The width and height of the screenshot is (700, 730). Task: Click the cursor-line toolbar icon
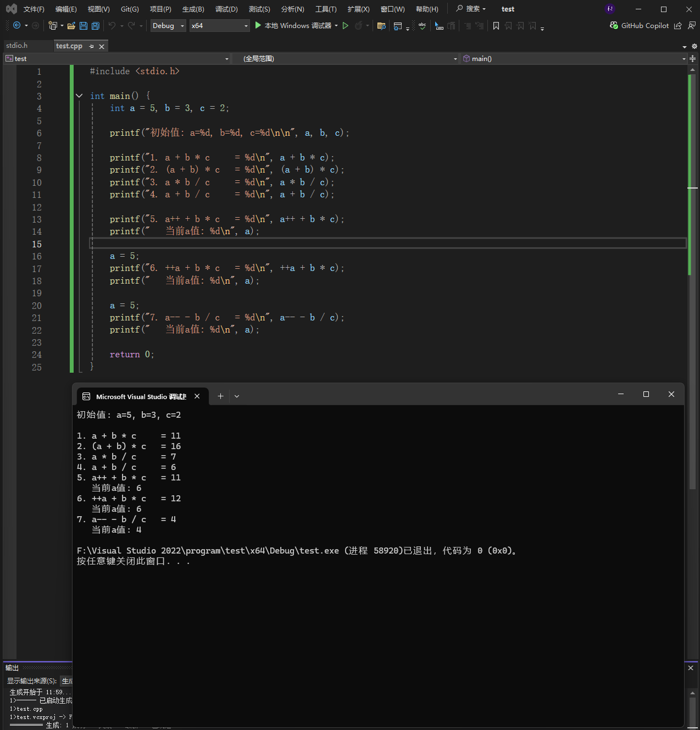439,25
